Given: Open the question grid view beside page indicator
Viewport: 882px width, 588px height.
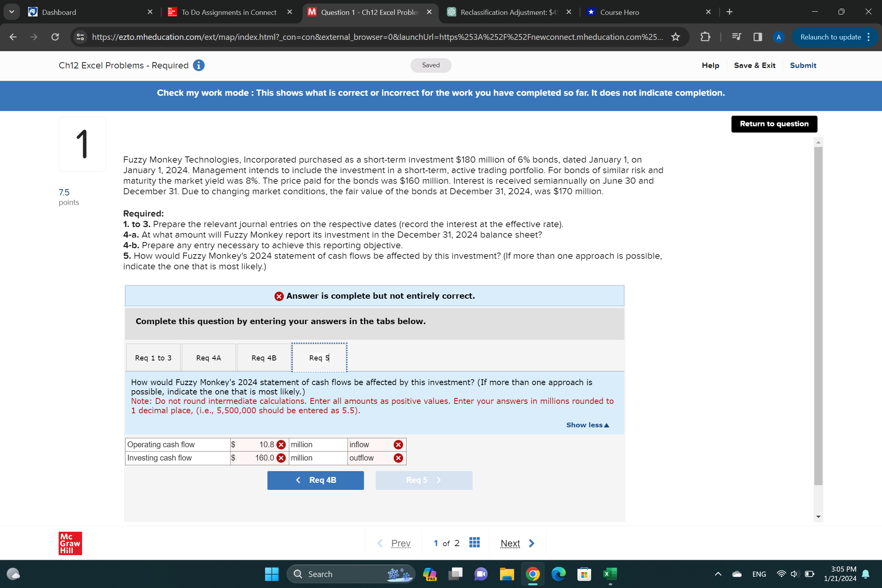Looking at the screenshot, I should click(x=474, y=543).
